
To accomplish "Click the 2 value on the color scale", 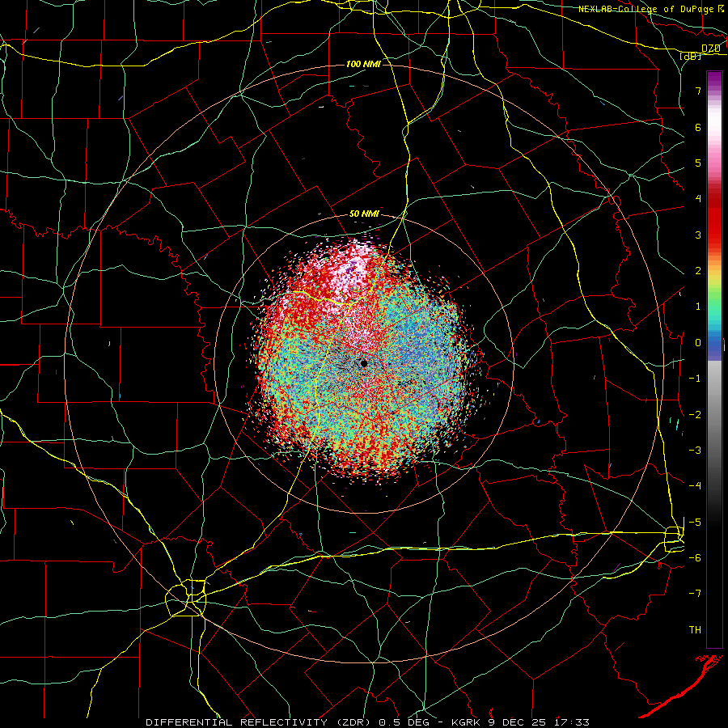I will [x=698, y=271].
